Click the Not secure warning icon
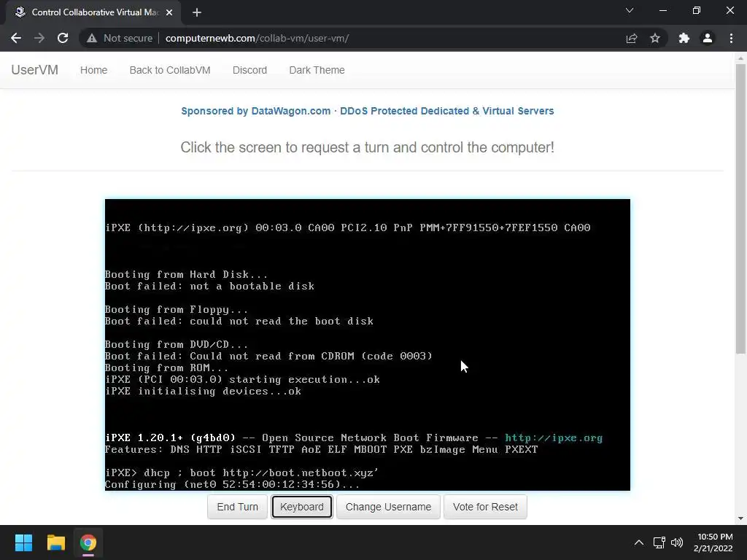Image resolution: width=747 pixels, height=560 pixels. (x=92, y=38)
